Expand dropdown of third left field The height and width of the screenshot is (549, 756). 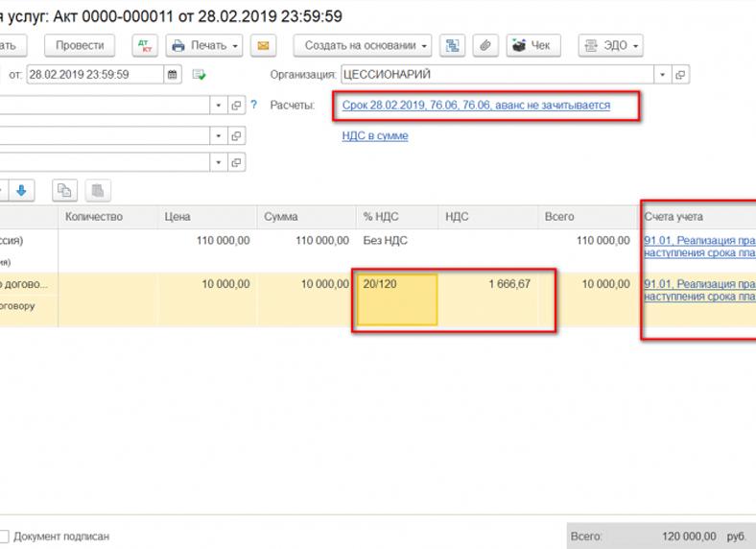point(219,162)
